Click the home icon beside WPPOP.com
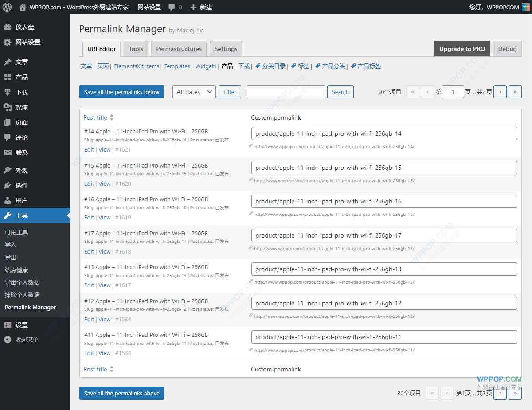Image resolution: width=532 pixels, height=410 pixels. (x=22, y=7)
